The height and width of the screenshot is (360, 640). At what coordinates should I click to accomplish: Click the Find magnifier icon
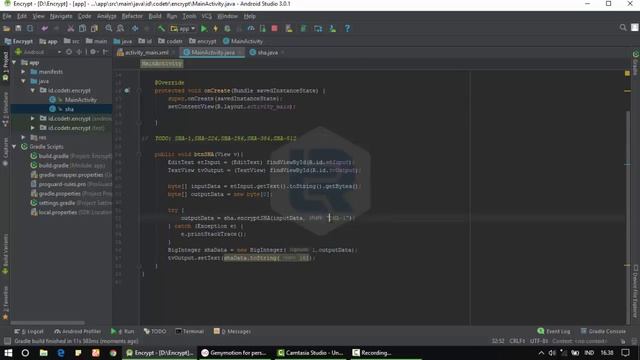click(109, 29)
